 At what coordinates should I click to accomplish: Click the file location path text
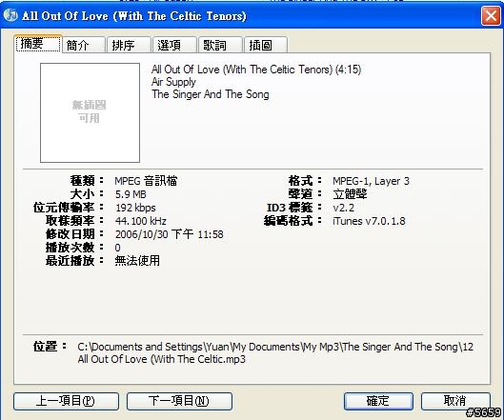(275, 352)
